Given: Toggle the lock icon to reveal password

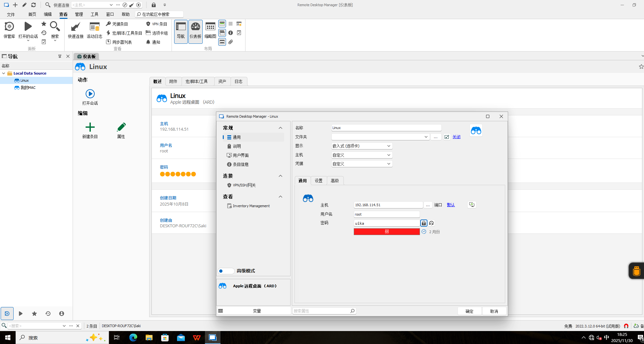Looking at the screenshot, I should 424,223.
